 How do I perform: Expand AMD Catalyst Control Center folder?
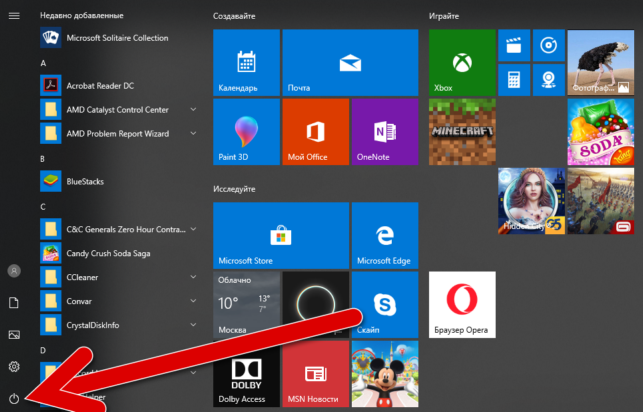193,109
